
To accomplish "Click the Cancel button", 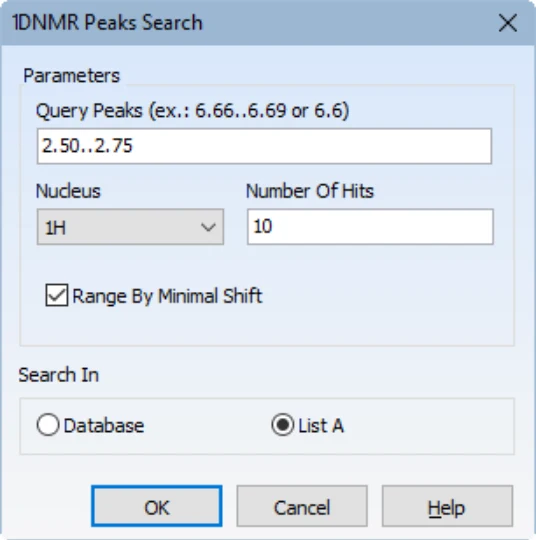I will 302,506.
